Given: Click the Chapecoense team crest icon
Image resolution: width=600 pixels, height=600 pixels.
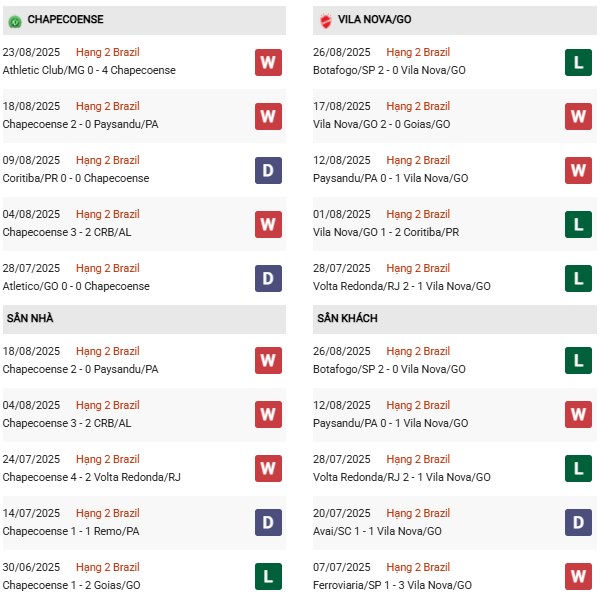Looking at the screenshot, I should pyautogui.click(x=14, y=20).
